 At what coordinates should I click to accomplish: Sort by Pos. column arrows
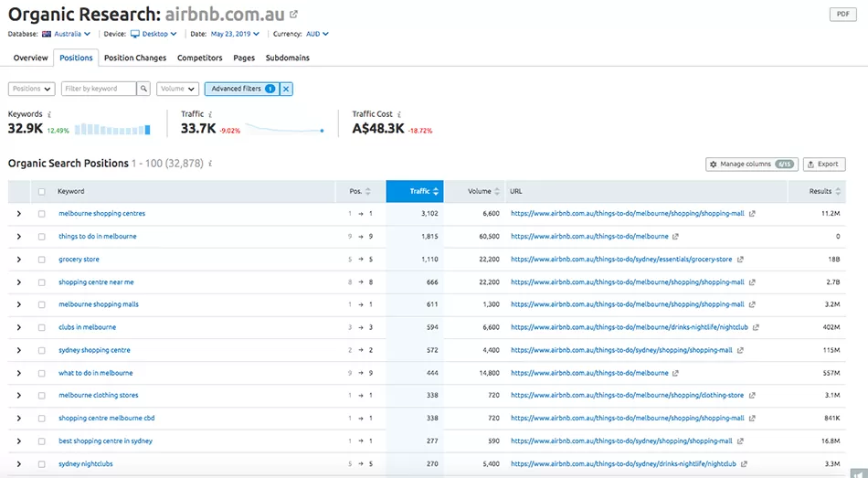tap(368, 191)
